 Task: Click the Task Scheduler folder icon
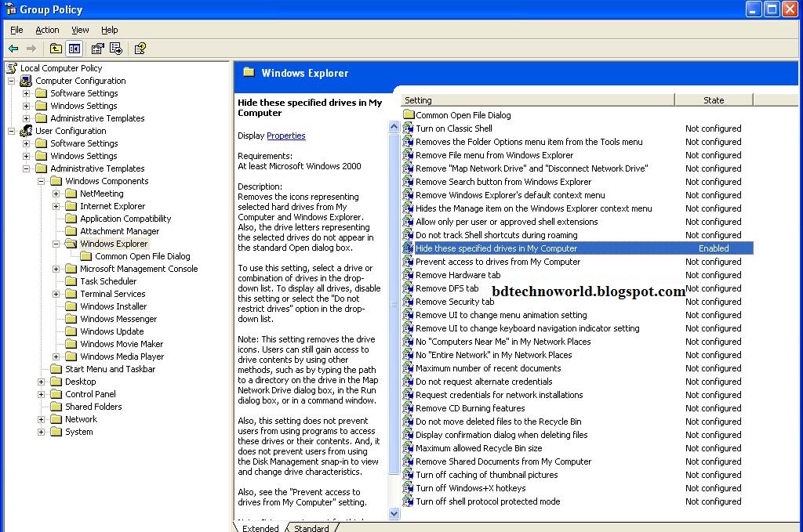[x=71, y=281]
